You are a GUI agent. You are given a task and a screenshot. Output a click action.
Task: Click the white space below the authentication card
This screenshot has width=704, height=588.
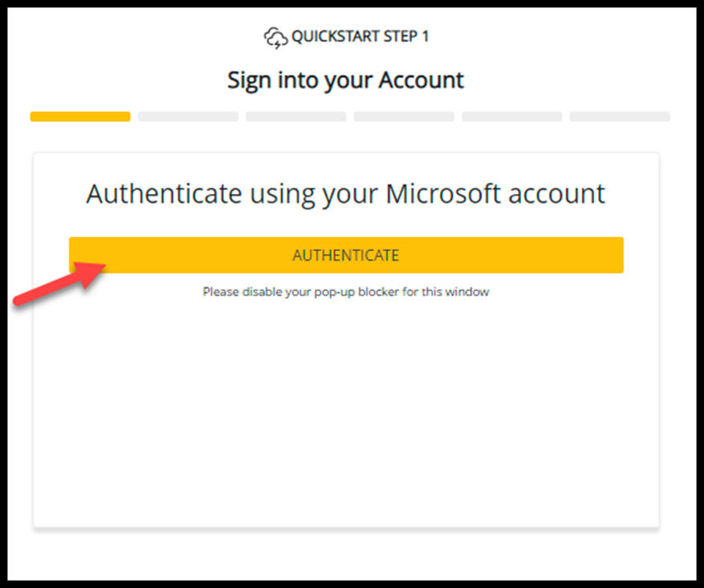pyautogui.click(x=346, y=554)
